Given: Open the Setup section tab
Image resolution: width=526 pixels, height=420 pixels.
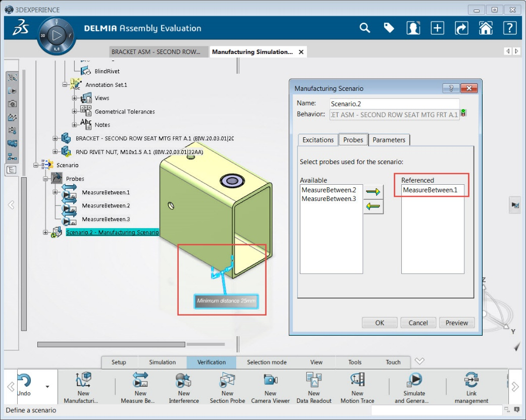Looking at the screenshot, I should pyautogui.click(x=119, y=362).
